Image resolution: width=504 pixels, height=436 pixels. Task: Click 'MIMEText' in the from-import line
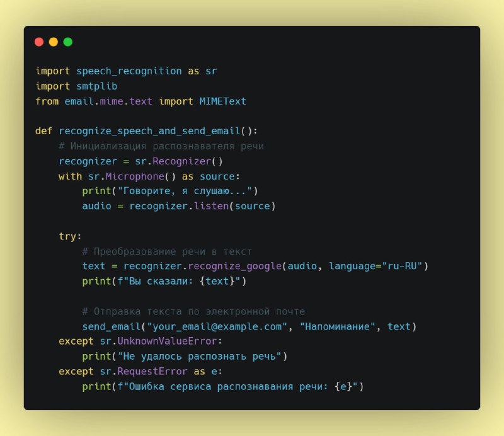point(223,101)
